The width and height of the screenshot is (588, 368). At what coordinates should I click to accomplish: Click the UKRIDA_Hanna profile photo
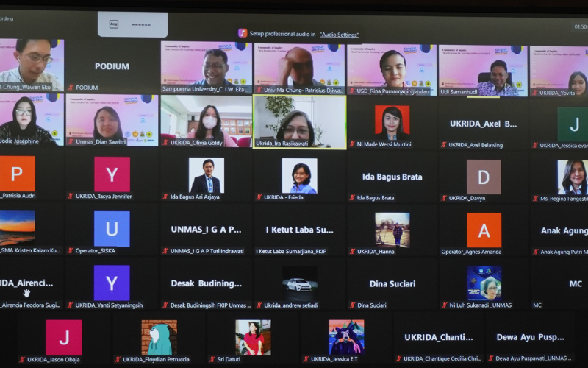[x=392, y=230]
